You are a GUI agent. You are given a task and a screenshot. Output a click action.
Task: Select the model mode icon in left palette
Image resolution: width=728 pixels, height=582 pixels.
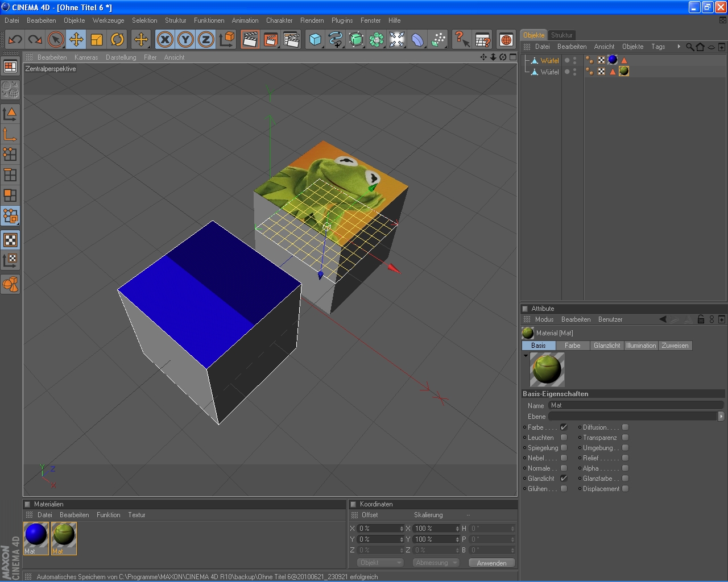tap(10, 114)
